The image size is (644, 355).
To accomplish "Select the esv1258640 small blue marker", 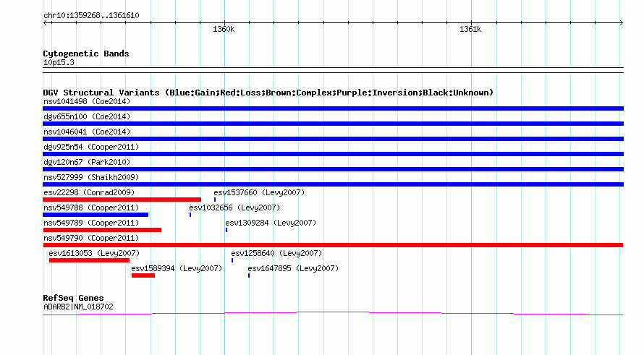I will click(x=232, y=260).
